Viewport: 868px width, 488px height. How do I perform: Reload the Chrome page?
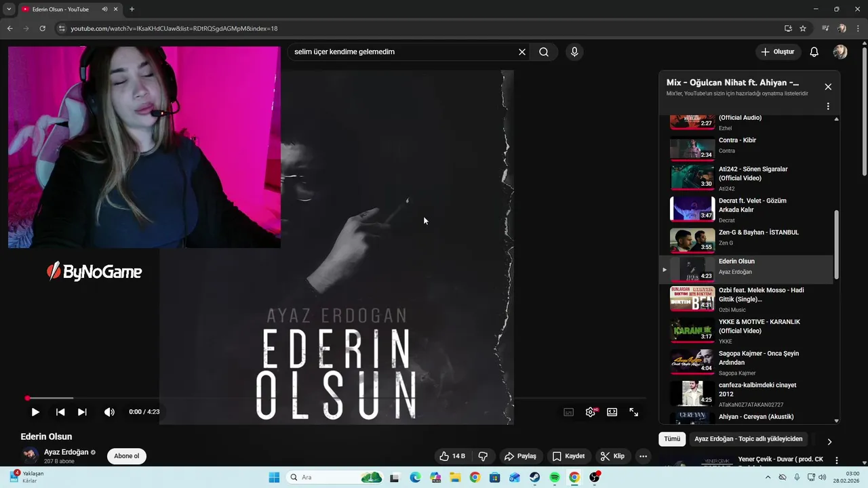42,28
